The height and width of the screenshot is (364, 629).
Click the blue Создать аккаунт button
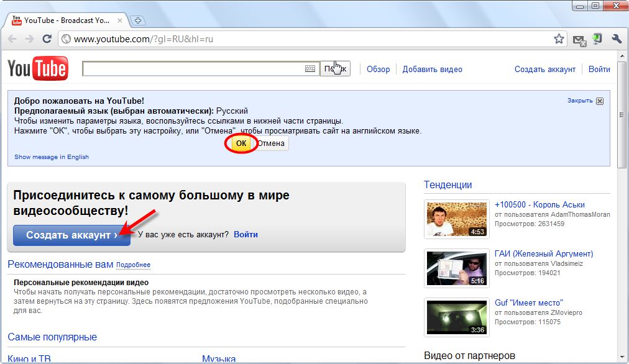72,235
